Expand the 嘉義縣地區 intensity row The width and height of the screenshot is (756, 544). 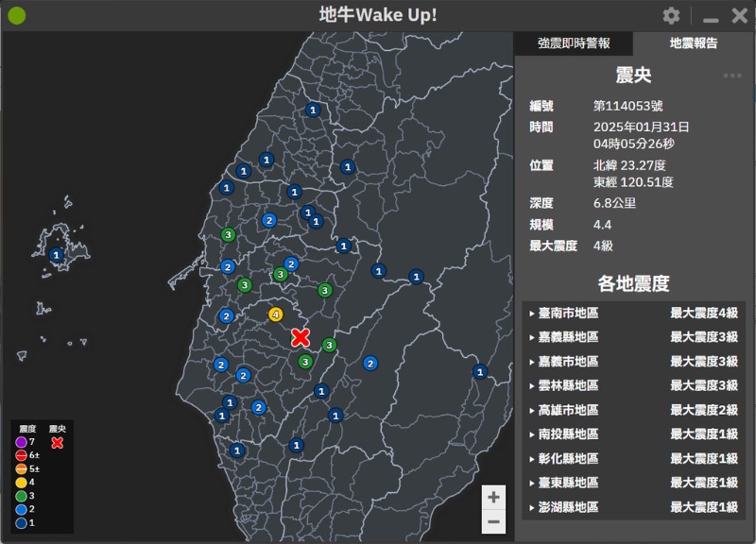633,337
